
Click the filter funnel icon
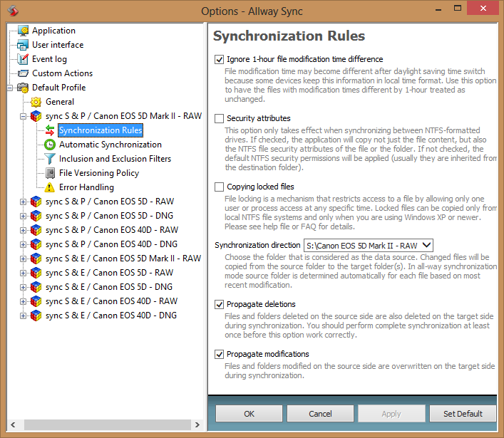click(50, 159)
